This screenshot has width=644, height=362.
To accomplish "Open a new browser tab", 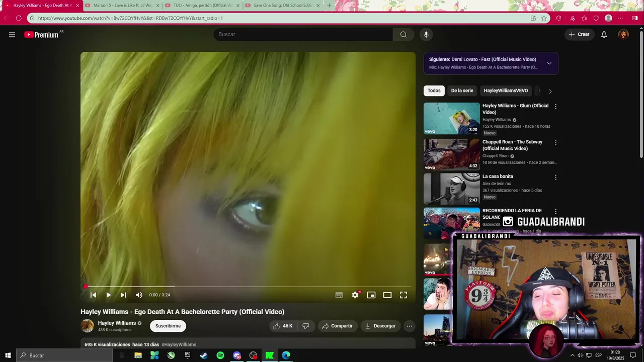I will (330, 6).
